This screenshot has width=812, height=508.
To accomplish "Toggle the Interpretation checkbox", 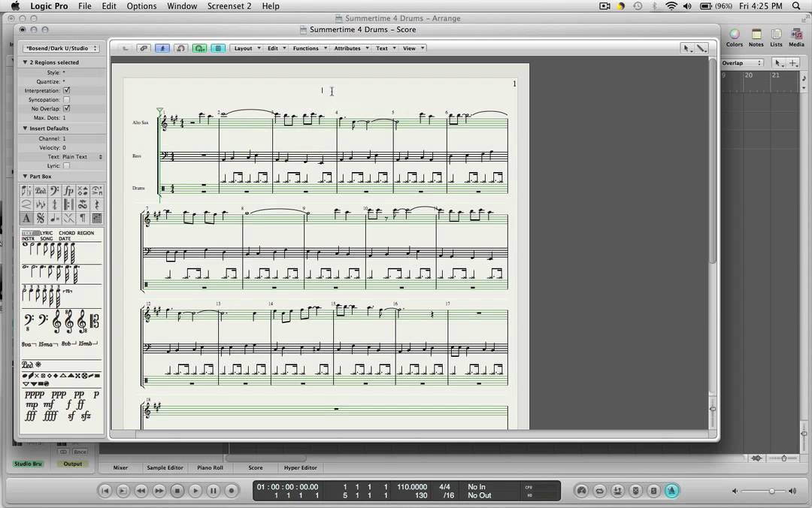I will tap(66, 91).
